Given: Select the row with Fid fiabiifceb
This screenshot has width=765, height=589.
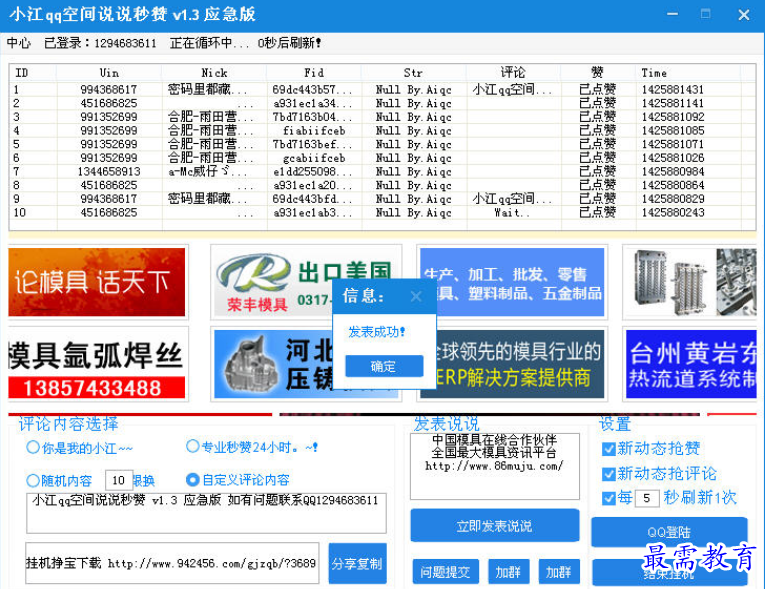Looking at the screenshot, I should [382, 130].
